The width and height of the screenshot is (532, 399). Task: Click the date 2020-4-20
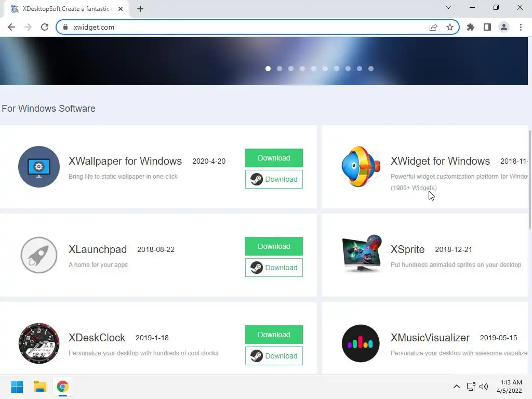coord(209,161)
